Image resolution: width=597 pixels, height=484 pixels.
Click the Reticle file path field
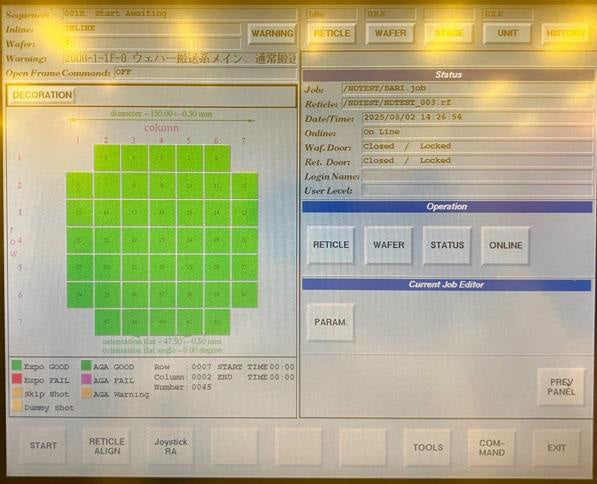pos(467,103)
